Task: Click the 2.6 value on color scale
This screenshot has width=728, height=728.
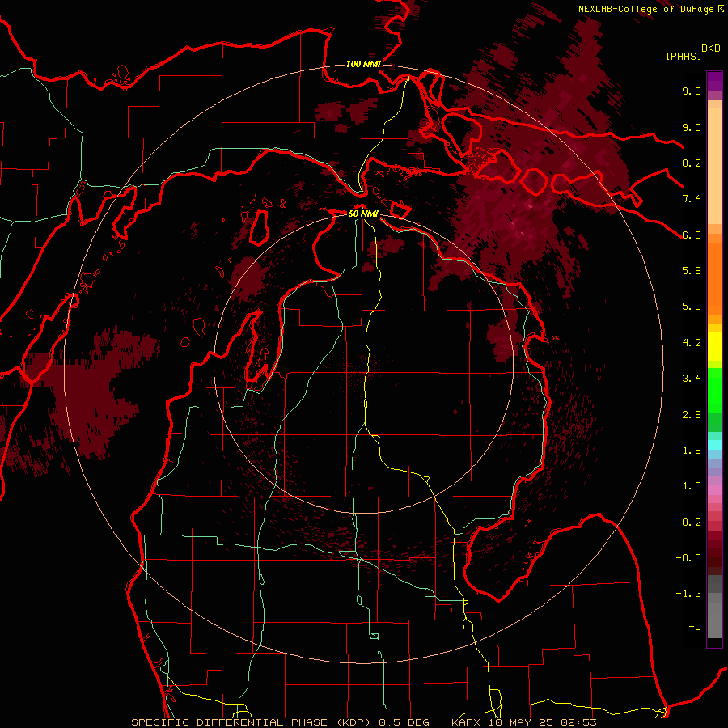Action: pos(692,415)
